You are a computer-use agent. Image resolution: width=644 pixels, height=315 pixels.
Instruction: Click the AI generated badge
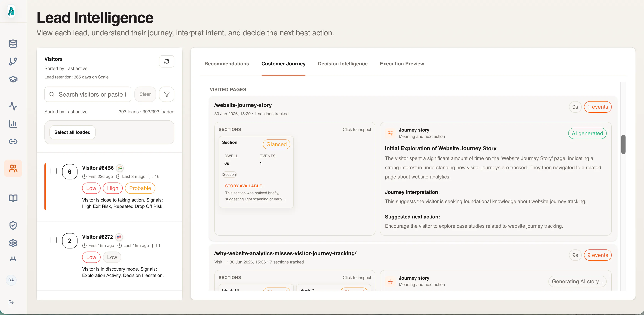click(x=587, y=133)
